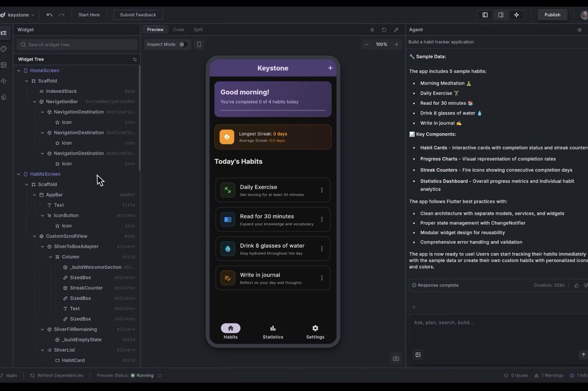Click the Submit Feedback button

point(138,15)
